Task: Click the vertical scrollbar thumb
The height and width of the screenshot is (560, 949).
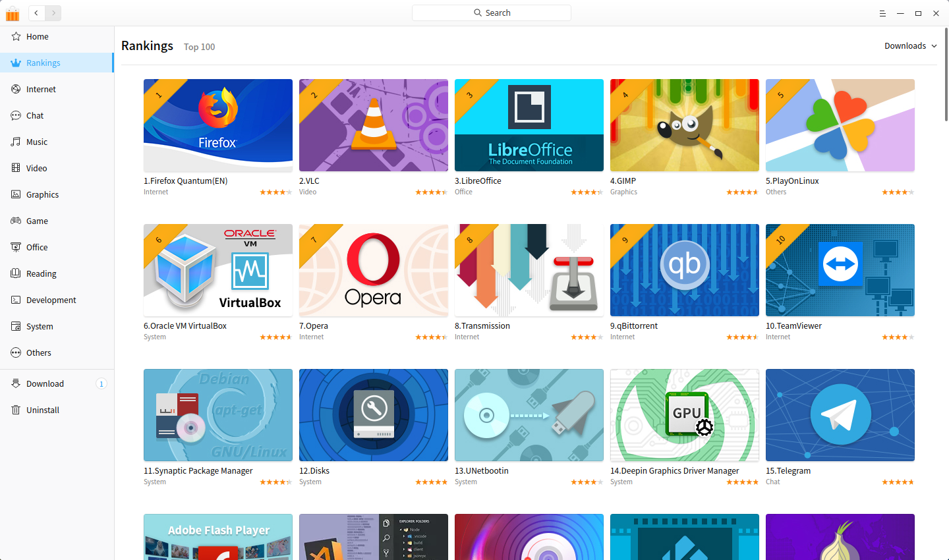Action: [x=946, y=74]
